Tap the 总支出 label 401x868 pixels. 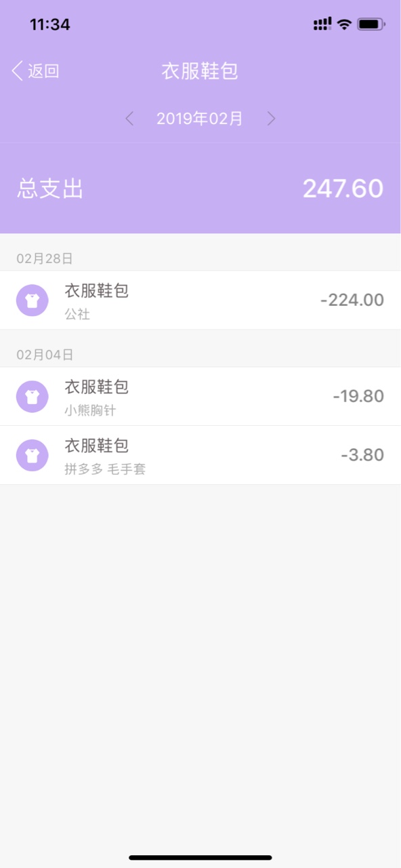50,189
